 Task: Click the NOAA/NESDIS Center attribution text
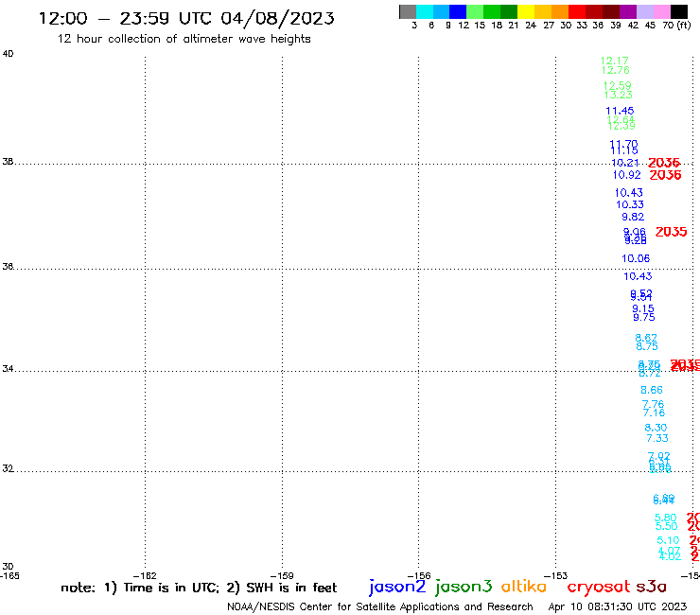coord(380,606)
